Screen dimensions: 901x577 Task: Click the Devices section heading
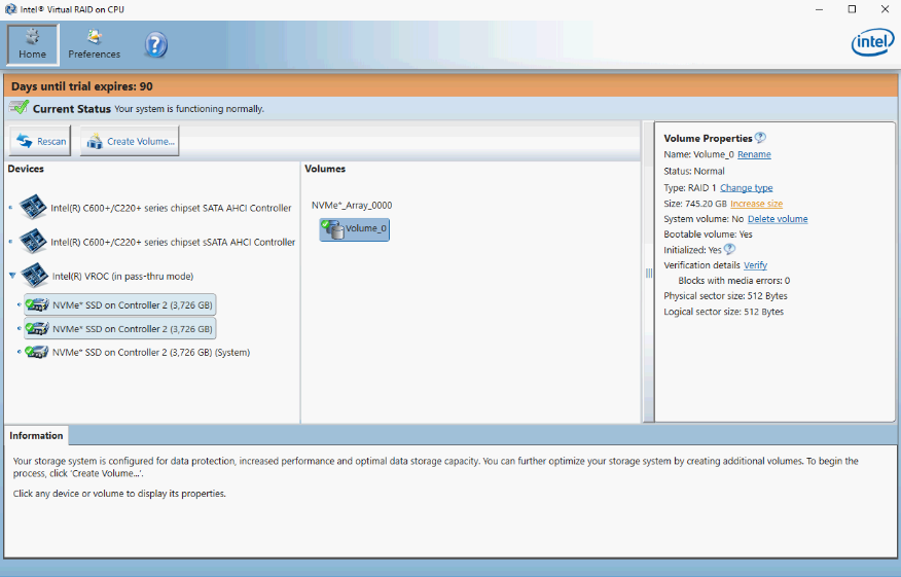point(26,169)
